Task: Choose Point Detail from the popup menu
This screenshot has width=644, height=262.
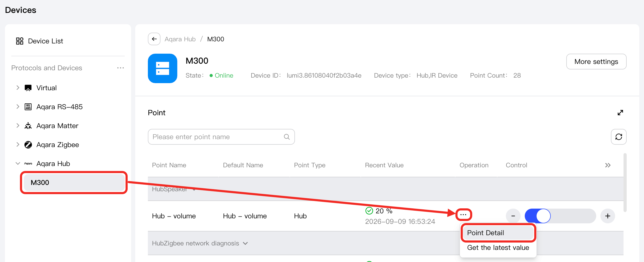Action: coord(498,233)
